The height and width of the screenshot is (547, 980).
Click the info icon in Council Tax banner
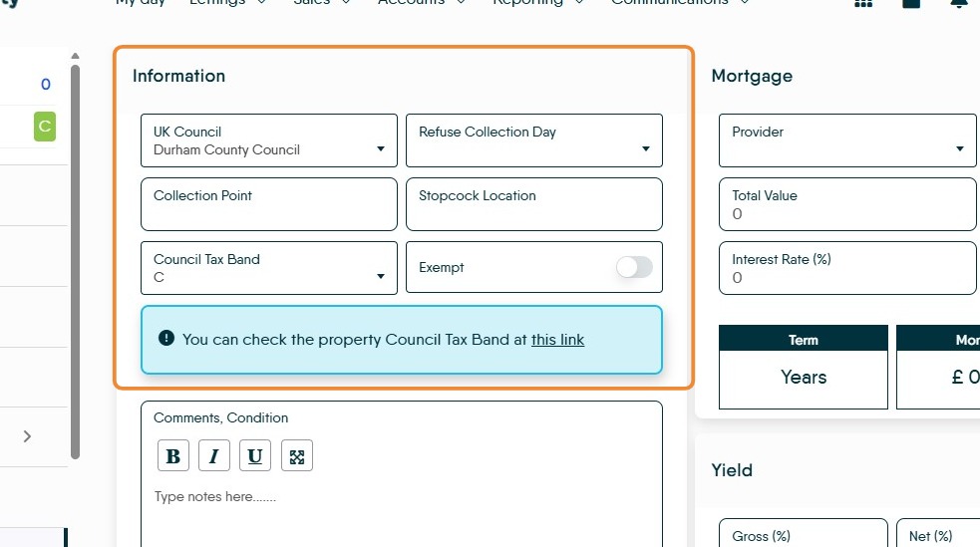166,339
